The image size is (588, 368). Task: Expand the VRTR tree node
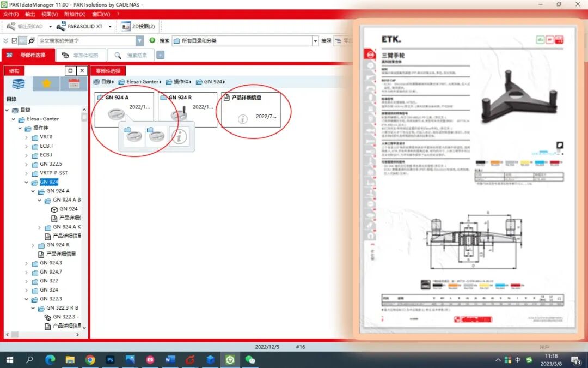[x=26, y=137]
